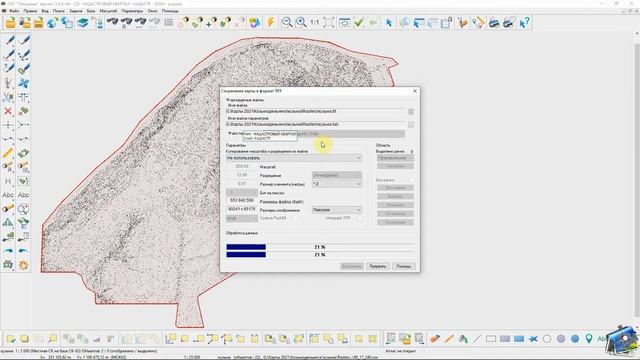Select the solid blue circle in bottom toolbar

point(575,339)
